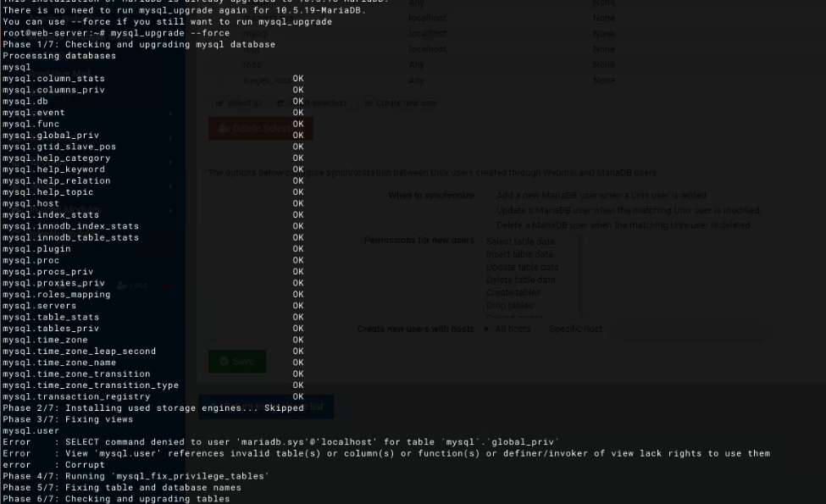The image size is (826, 504).
Task: Click the Select all checkmark icon
Action: 219,103
